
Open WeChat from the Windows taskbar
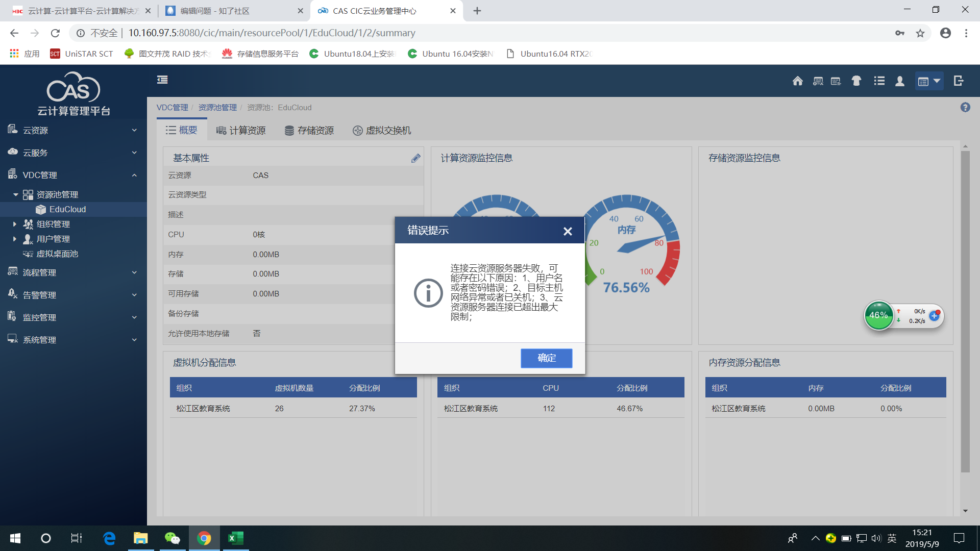click(x=172, y=538)
